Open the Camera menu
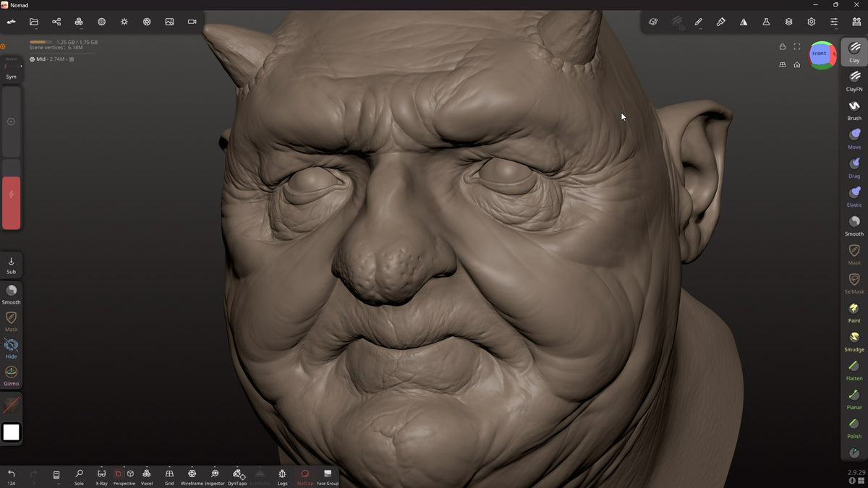This screenshot has width=868, height=488. (192, 22)
